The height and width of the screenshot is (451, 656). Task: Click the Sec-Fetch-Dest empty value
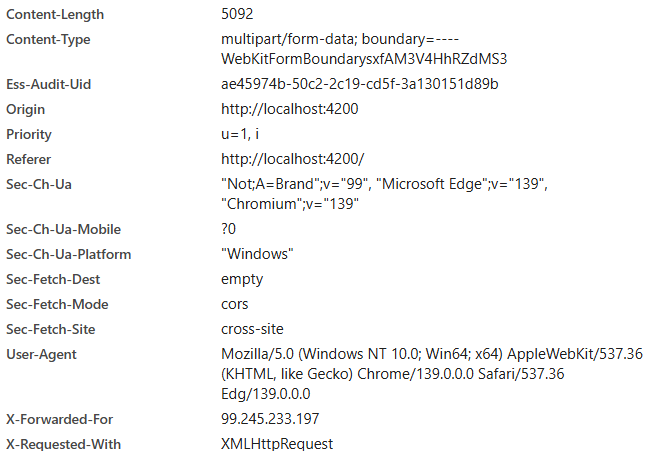[x=242, y=279]
